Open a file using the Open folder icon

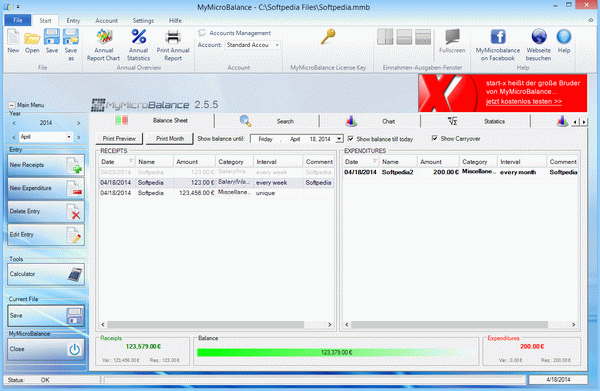click(32, 41)
